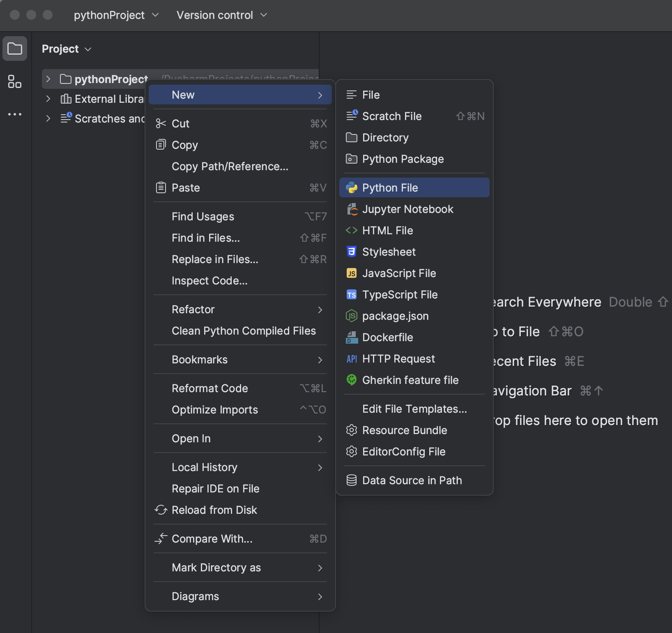Select the Scratches and Consoles tree item
672x633 pixels.
(x=104, y=119)
